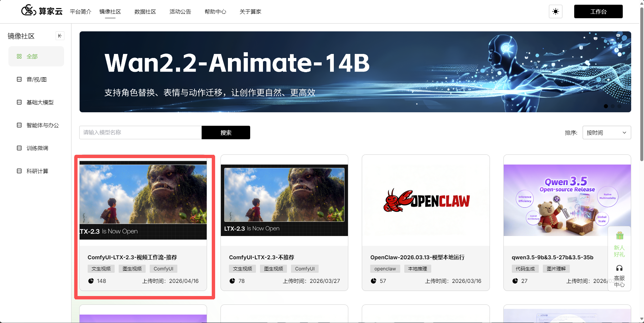Screen dimensions: 644x323
Task: Open the Qwen 3.5 thumbnail image
Action: [567, 200]
